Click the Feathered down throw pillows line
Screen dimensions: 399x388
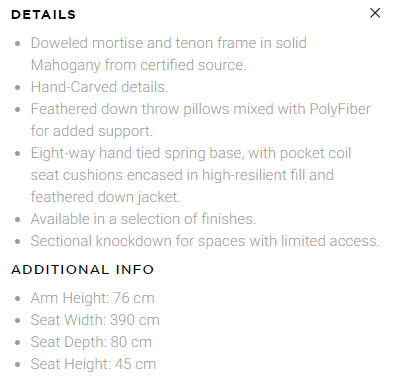pos(201,109)
